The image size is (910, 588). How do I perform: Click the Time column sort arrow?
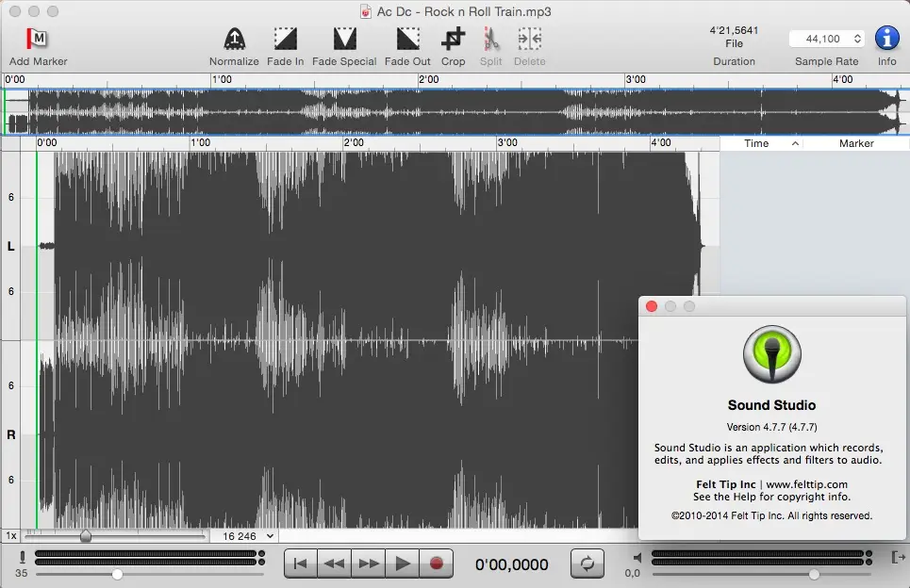click(795, 143)
